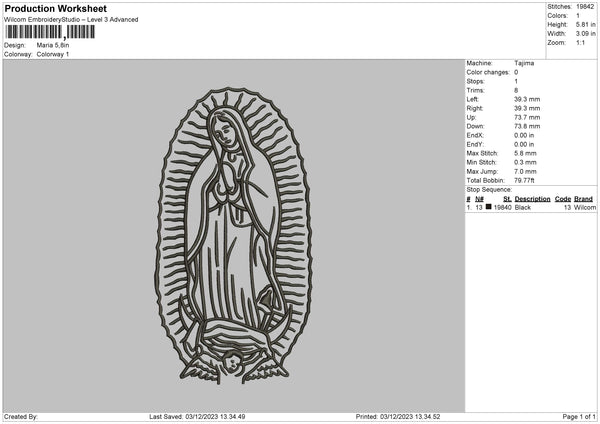Viewport: 600px width, 424px height.
Task: Click the Virgin Mary embroidery design preview
Action: (x=233, y=236)
